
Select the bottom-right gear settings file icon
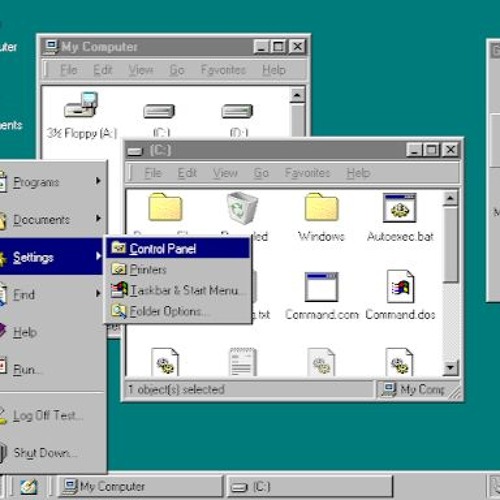(x=399, y=362)
